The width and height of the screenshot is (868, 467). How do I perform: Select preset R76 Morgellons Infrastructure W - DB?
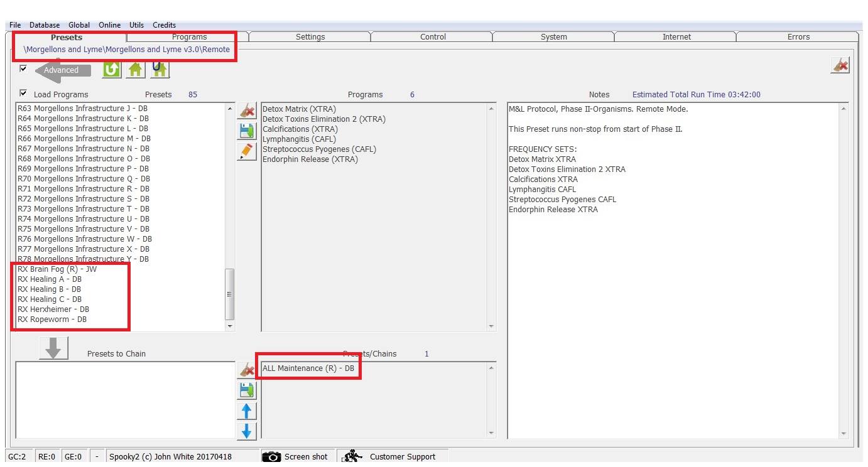click(x=85, y=239)
